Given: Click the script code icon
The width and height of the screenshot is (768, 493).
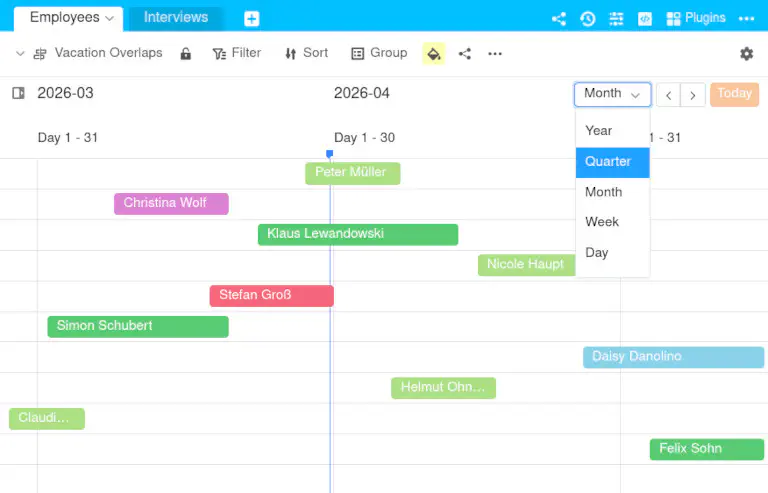Looking at the screenshot, I should (x=645, y=18).
